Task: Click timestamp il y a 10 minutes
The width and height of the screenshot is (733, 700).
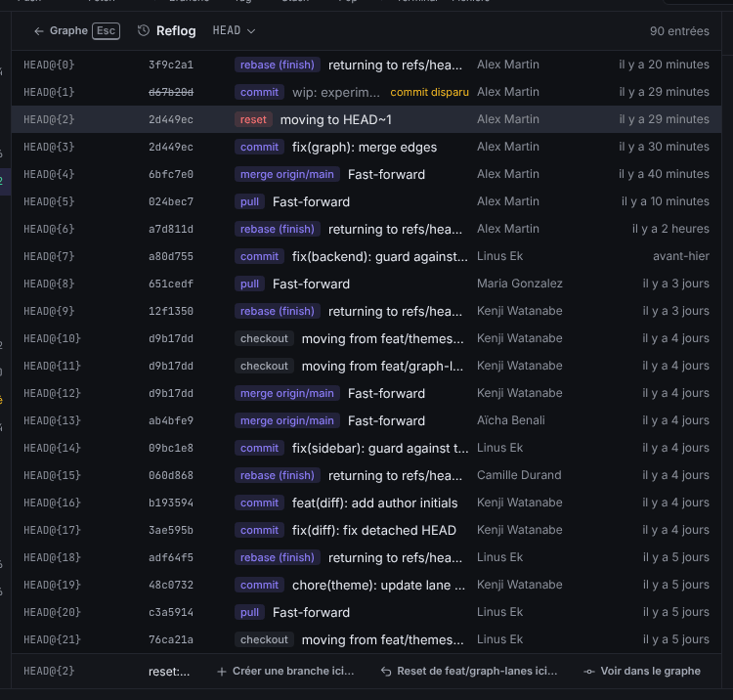Action: click(x=666, y=201)
